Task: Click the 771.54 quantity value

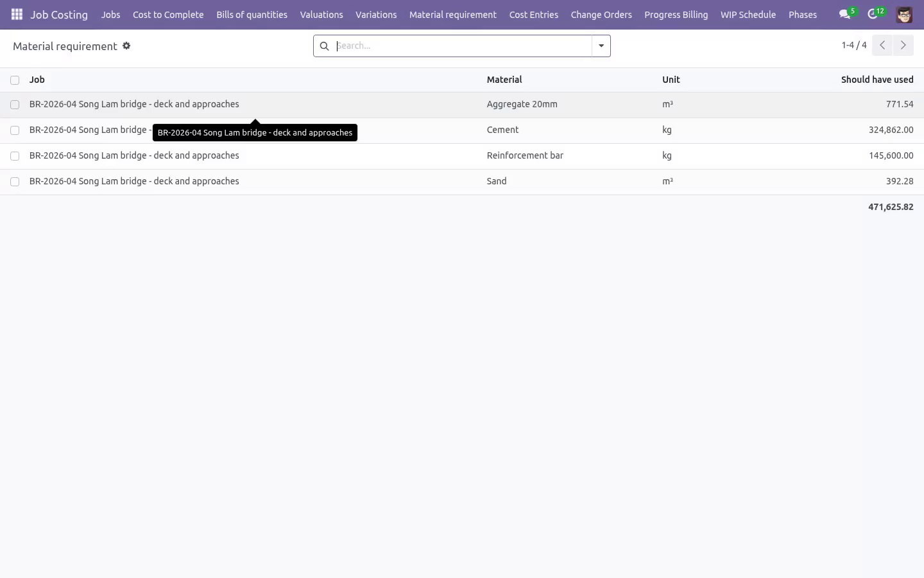Action: pyautogui.click(x=900, y=104)
